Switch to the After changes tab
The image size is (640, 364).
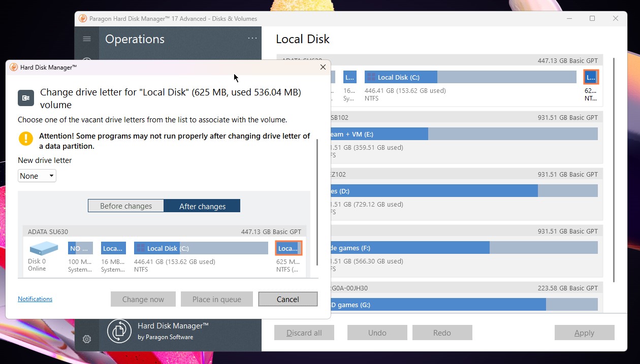point(202,206)
